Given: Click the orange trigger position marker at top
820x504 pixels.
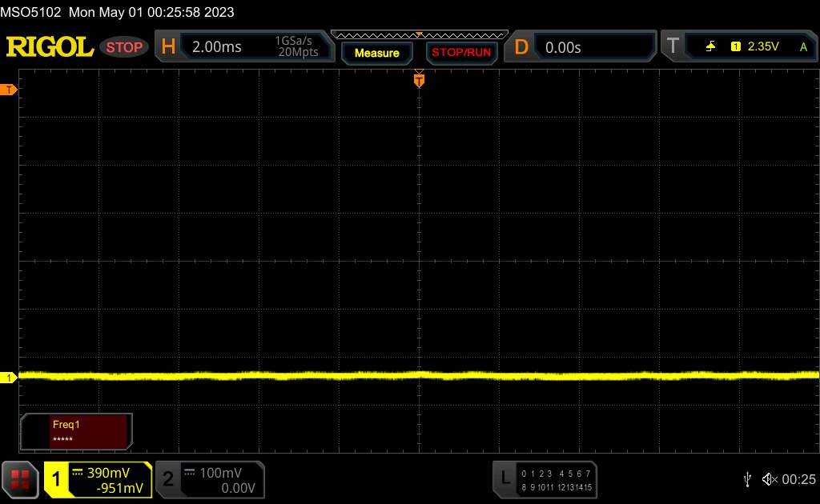Looking at the screenshot, I should (419, 80).
